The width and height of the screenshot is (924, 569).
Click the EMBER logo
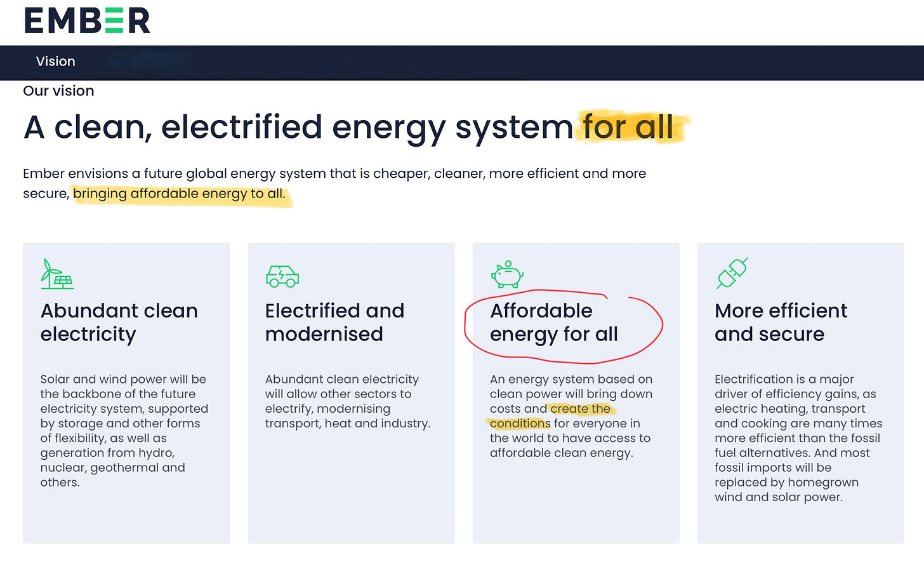click(x=88, y=20)
